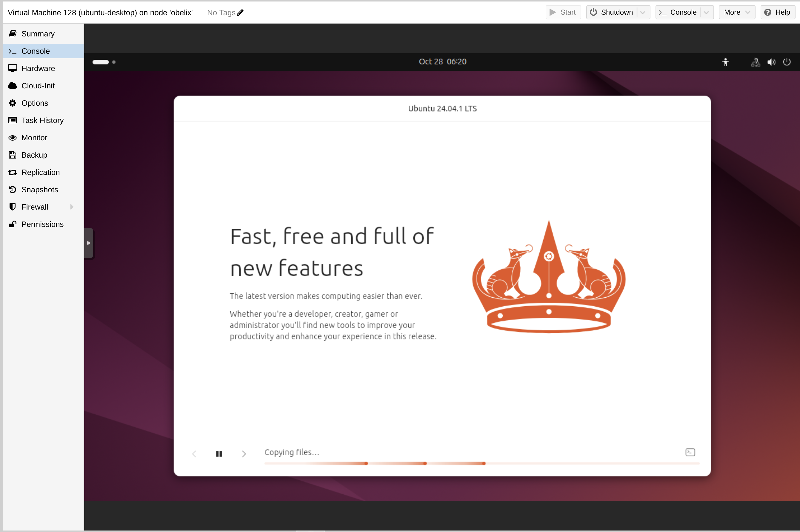
Task: Expand the Console dropdown arrow
Action: [x=707, y=12]
